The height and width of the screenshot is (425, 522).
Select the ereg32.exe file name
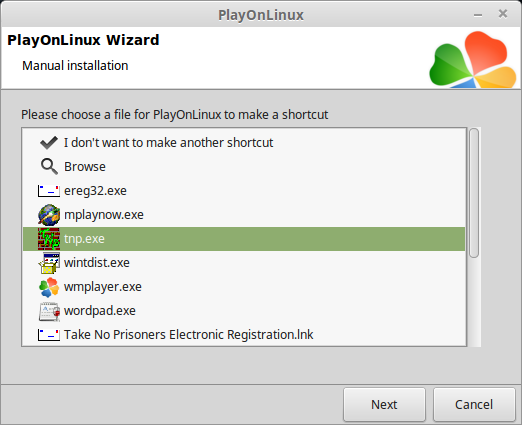coord(95,191)
